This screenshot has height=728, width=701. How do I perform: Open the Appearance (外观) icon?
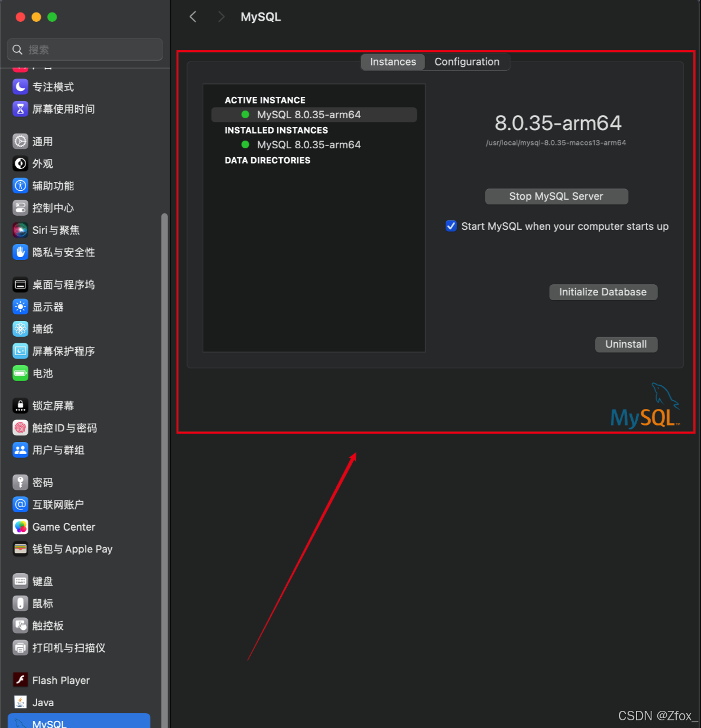pos(21,164)
